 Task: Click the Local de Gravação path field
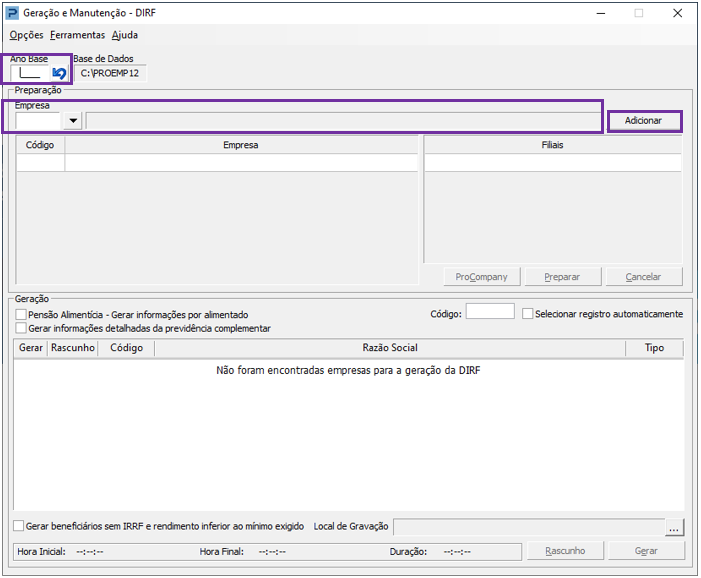pos(529,527)
